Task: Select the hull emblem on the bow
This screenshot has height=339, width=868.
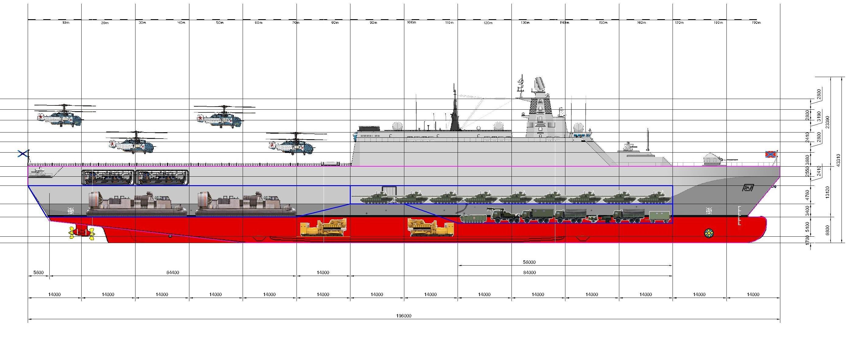Action: tap(748, 188)
